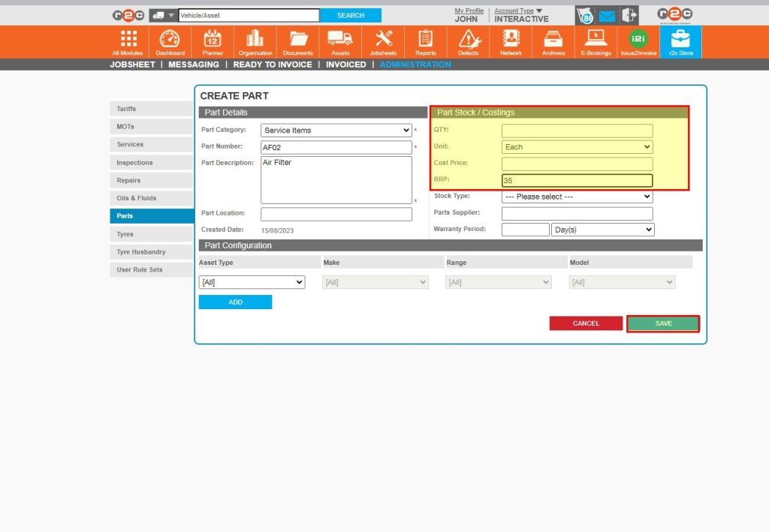
Task: Open the All Modules grid icon
Action: 128,43
